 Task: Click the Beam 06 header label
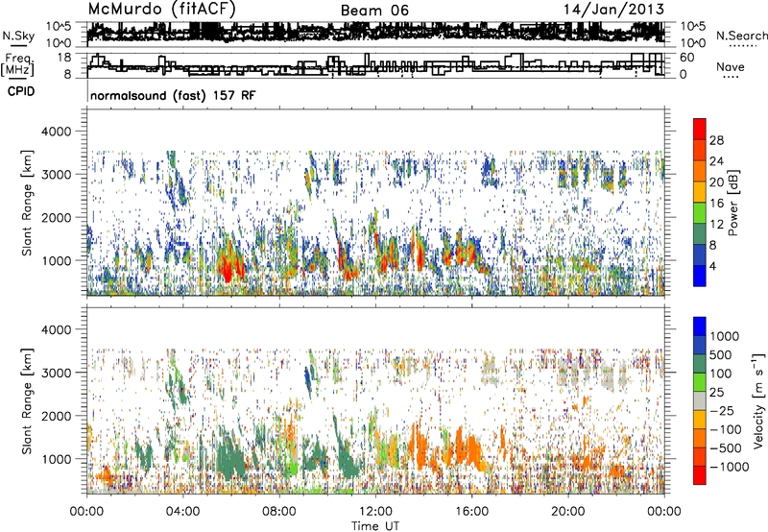374,11
